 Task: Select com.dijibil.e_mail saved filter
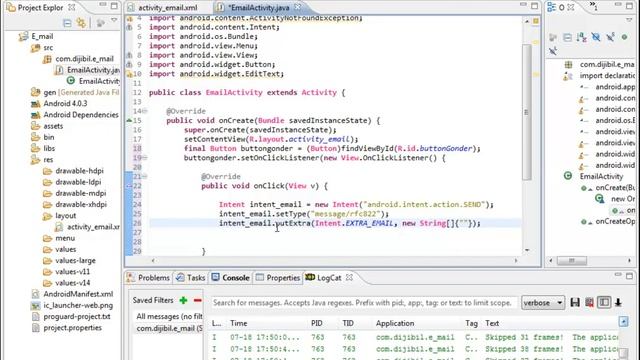168,328
